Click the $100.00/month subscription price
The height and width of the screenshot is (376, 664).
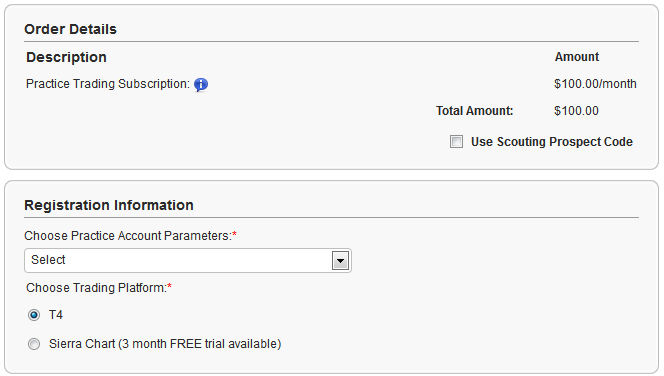coord(595,84)
